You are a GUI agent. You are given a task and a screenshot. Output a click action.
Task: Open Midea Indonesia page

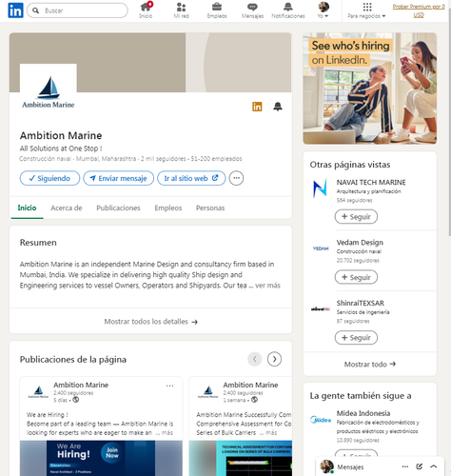coord(363,413)
